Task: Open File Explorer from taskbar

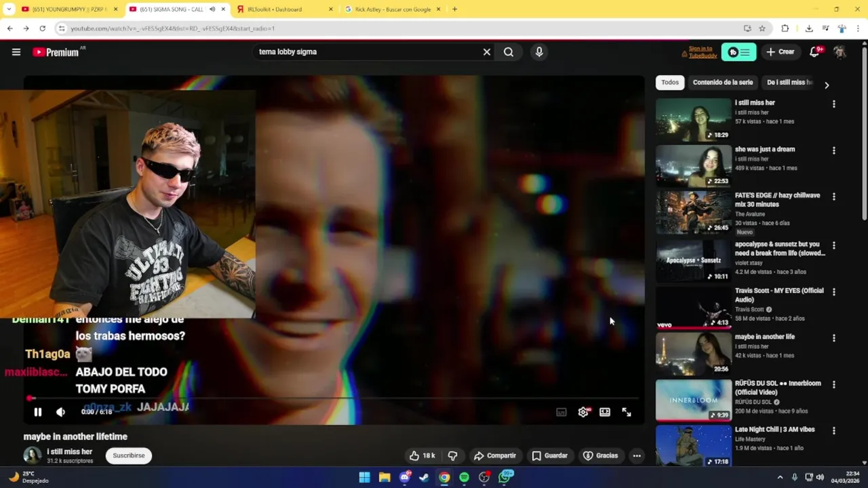Action: pyautogui.click(x=384, y=477)
